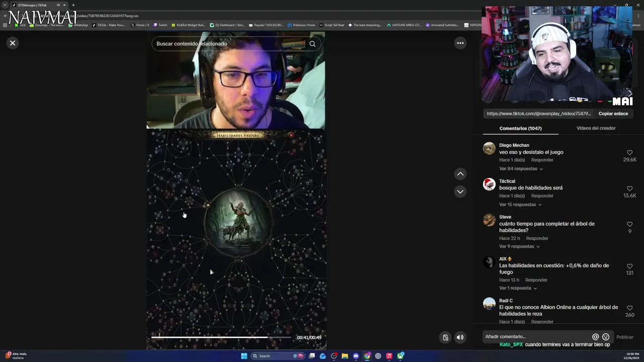
Task: Open the PreSonus: Home bookmark
Action: pyautogui.click(x=301, y=25)
